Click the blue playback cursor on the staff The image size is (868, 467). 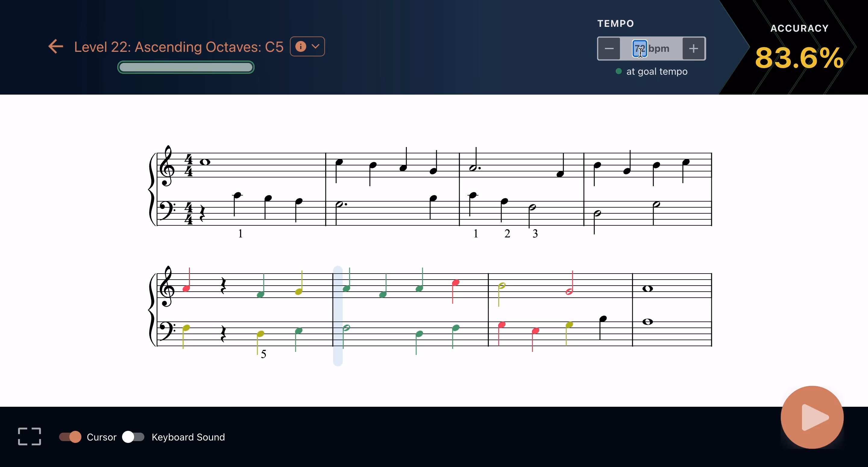[x=338, y=315]
